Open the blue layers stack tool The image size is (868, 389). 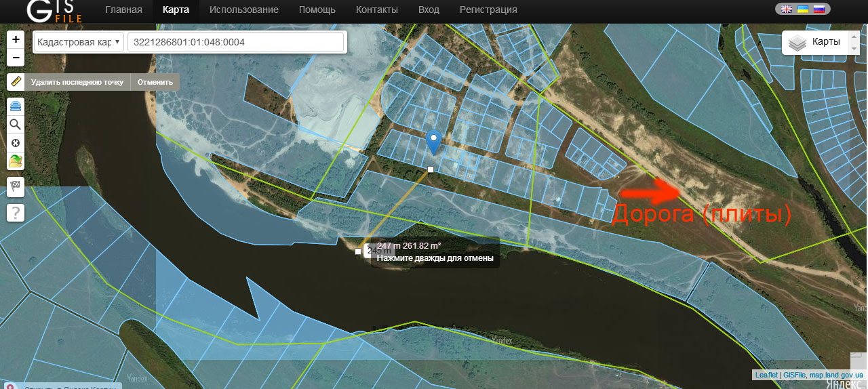tap(16, 107)
